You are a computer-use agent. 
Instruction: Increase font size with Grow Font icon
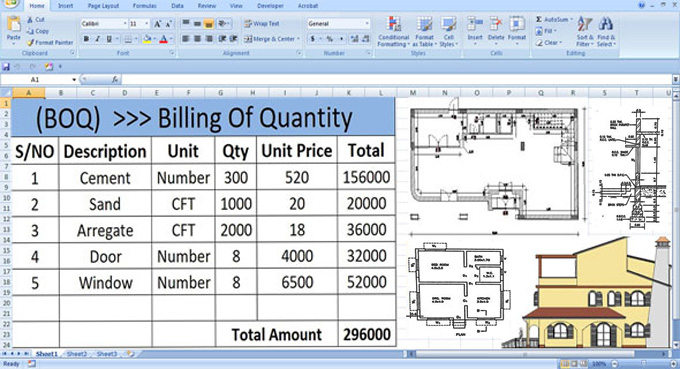point(158,24)
